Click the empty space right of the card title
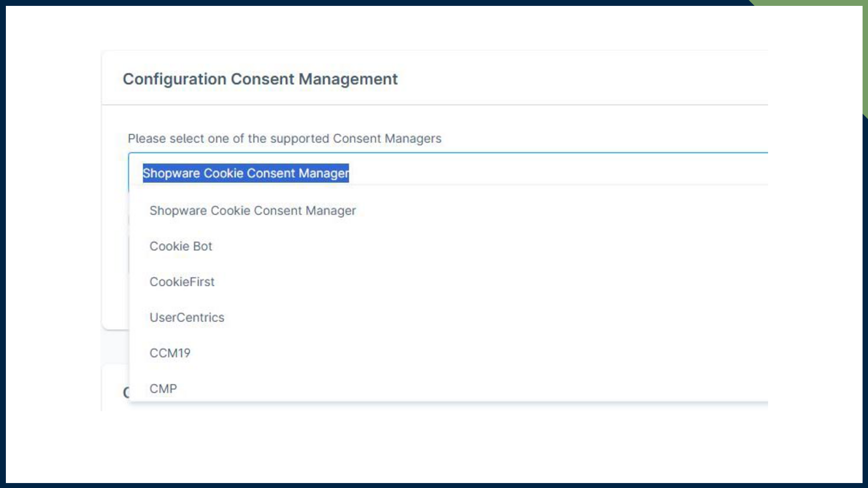 pos(588,79)
